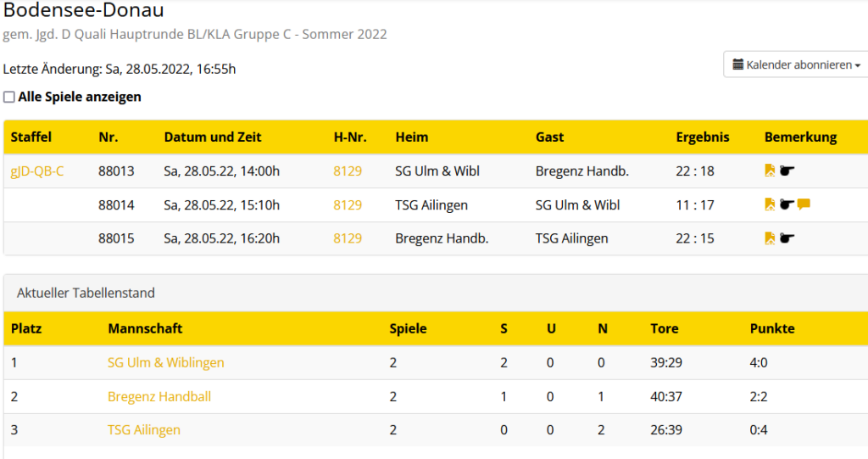The width and height of the screenshot is (868, 459).
Task: Open comment bubble for game 88014
Action: pyautogui.click(x=804, y=204)
